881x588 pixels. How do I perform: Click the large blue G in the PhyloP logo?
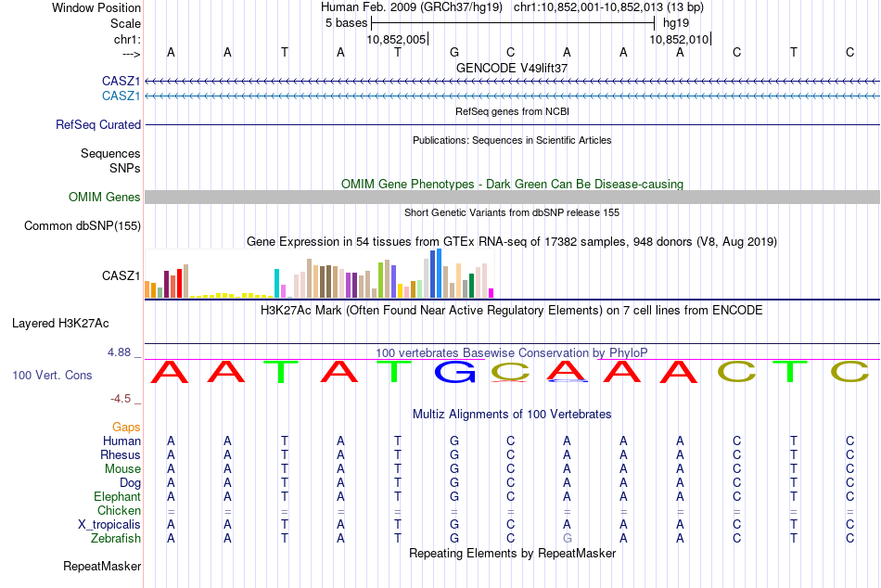pyautogui.click(x=454, y=372)
